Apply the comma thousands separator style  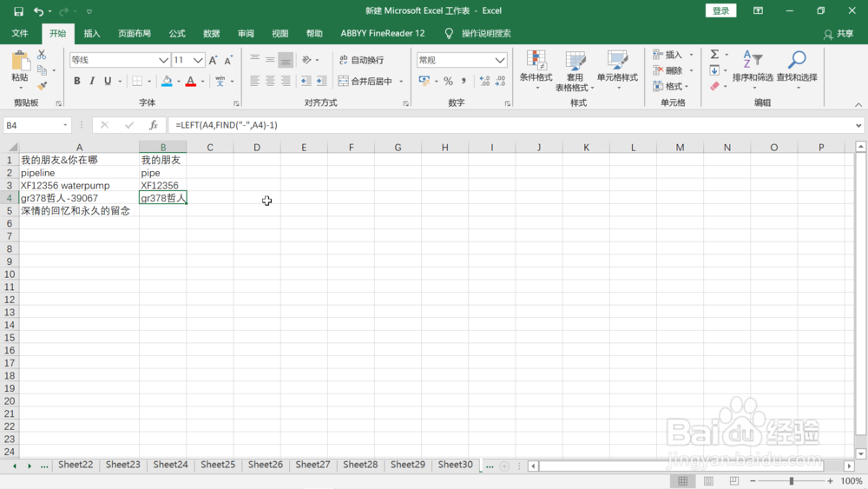click(x=464, y=81)
